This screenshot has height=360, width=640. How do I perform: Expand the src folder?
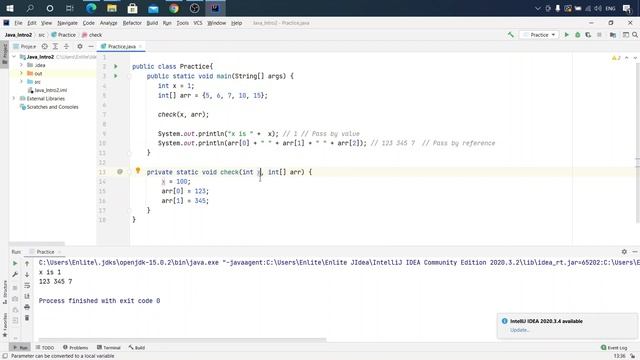point(22,82)
